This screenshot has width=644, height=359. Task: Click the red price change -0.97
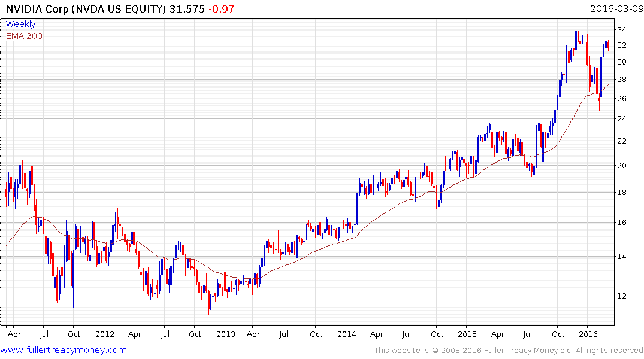221,9
